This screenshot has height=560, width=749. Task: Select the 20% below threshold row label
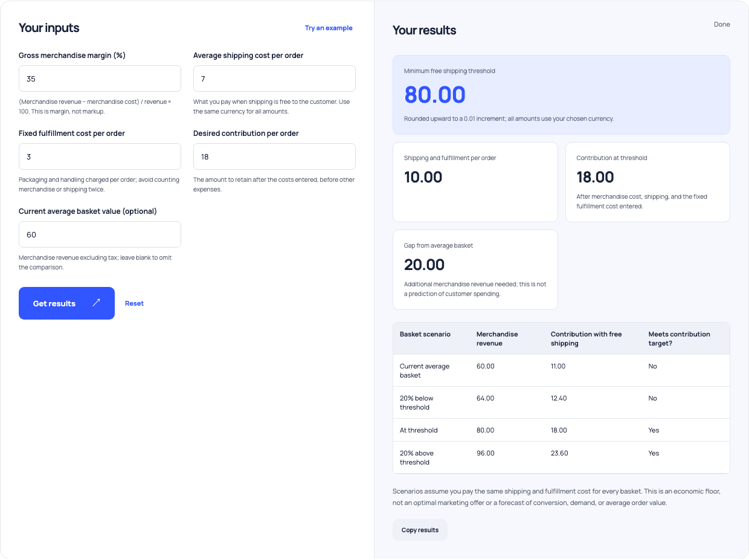[416, 402]
